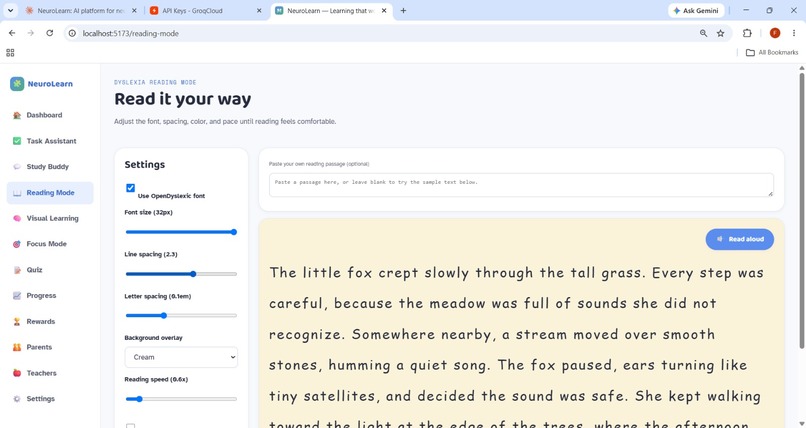Click the Ask Gemini button
Image resolution: width=806 pixels, height=428 pixels.
(x=696, y=10)
